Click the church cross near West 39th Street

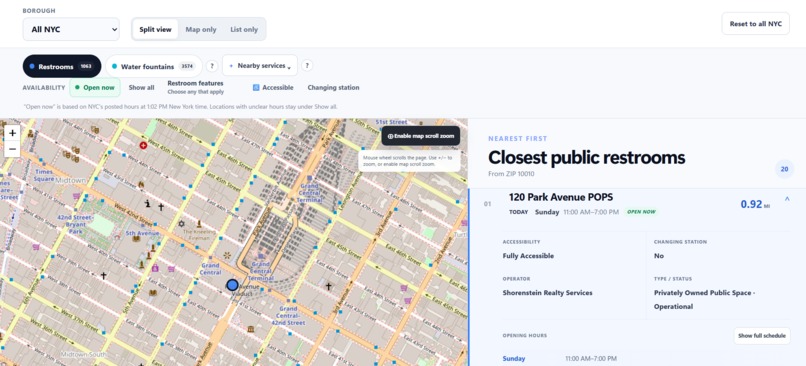coord(103,276)
